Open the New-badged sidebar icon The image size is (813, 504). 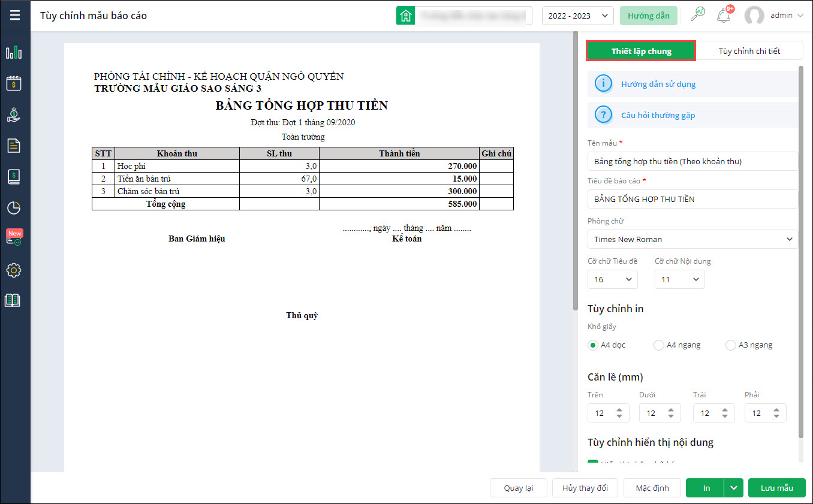(x=14, y=237)
